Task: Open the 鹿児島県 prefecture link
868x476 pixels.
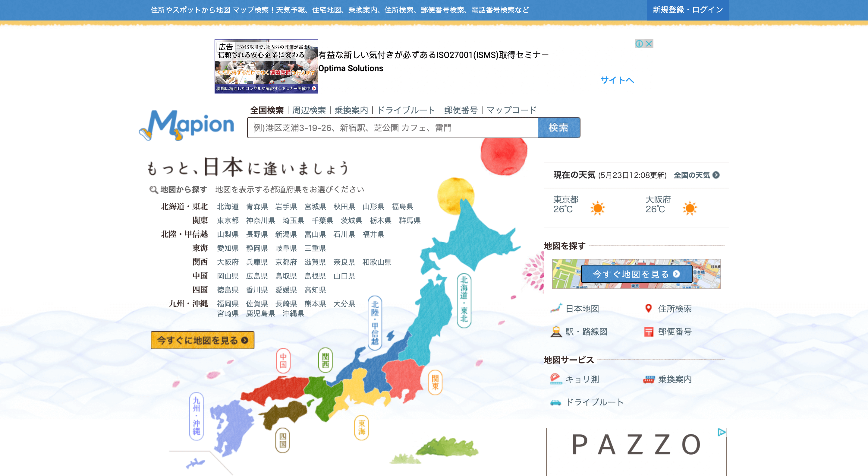Action: pos(260,313)
